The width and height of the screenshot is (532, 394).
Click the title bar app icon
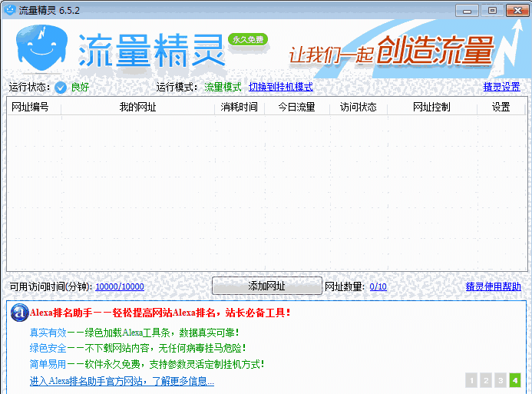tap(10, 10)
